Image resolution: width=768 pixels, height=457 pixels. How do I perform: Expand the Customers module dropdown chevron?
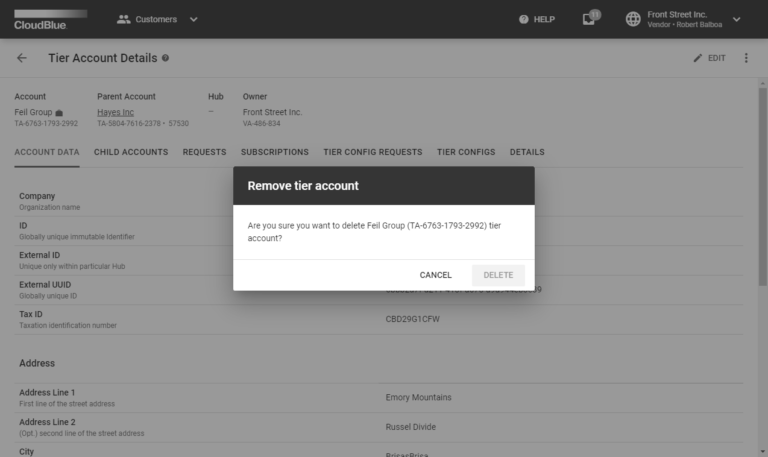tap(193, 20)
